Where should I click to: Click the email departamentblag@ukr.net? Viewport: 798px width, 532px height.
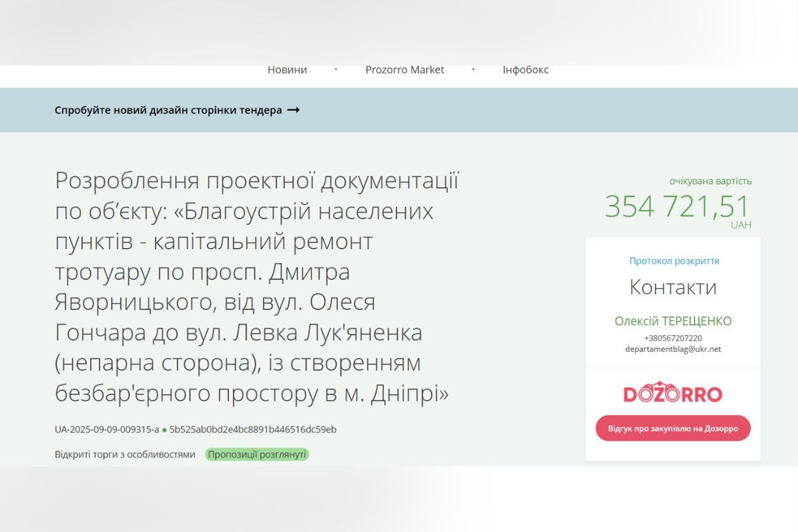tap(672, 349)
